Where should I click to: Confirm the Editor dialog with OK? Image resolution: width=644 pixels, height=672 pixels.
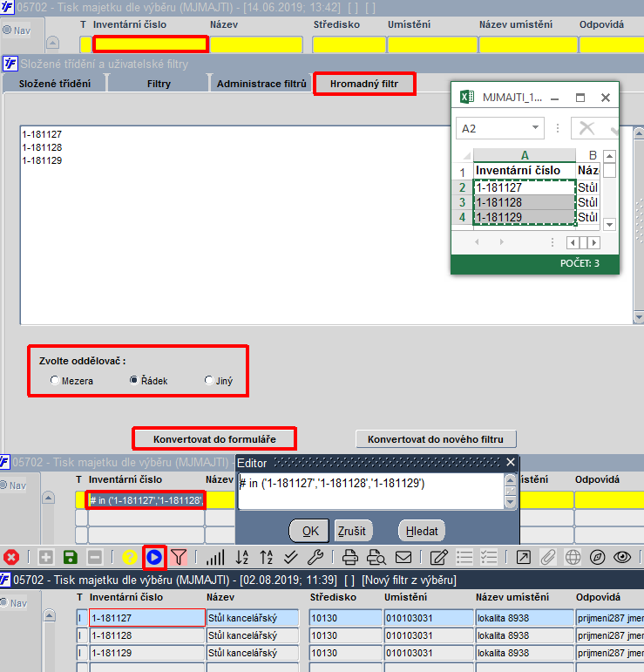coord(309,531)
